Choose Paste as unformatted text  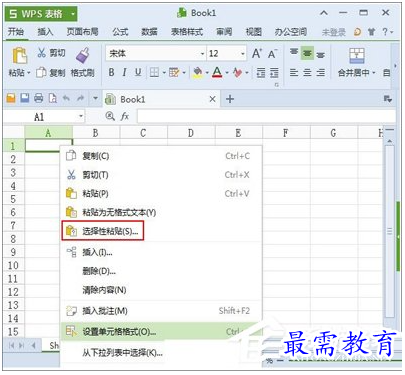(x=161, y=212)
